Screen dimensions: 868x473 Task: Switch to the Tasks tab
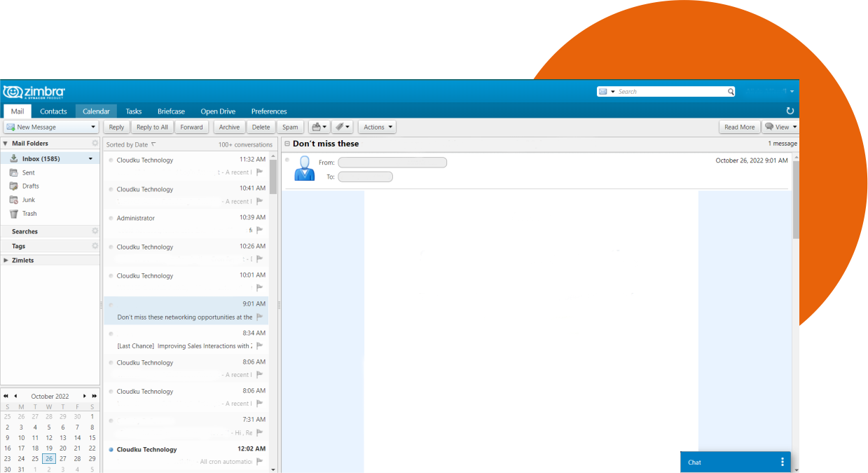pos(134,111)
